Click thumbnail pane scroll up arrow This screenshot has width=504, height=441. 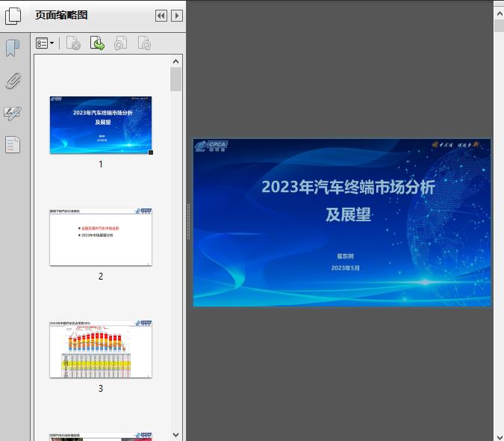tap(175, 61)
